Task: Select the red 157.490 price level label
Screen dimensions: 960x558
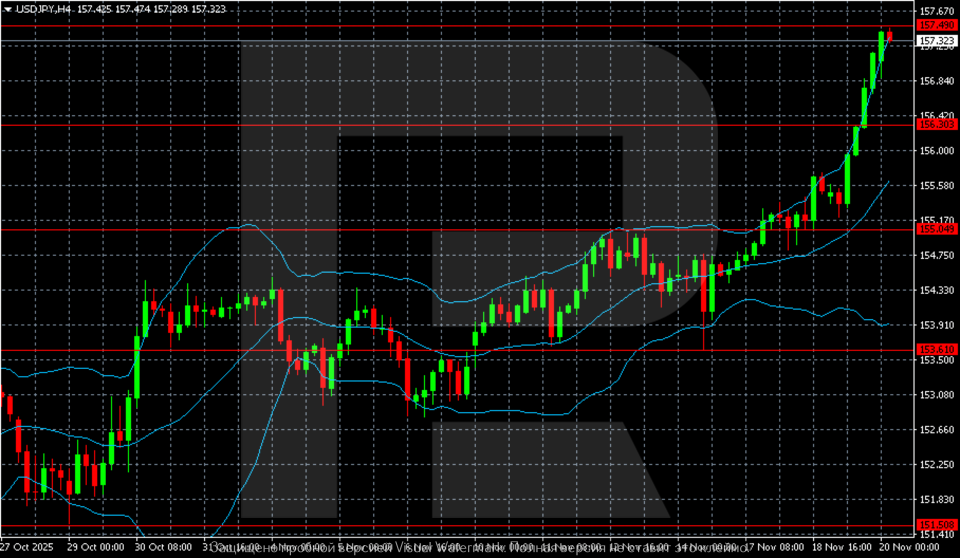Action: [x=936, y=25]
